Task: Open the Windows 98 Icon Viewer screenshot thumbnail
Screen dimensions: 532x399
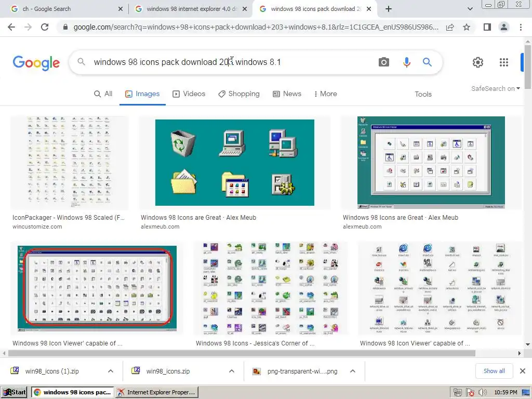Action: (431, 163)
